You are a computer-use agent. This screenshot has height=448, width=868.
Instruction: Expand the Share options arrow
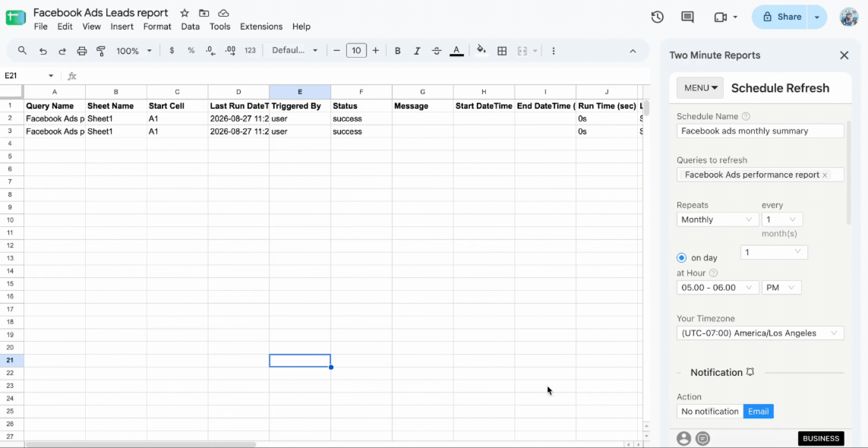click(817, 17)
